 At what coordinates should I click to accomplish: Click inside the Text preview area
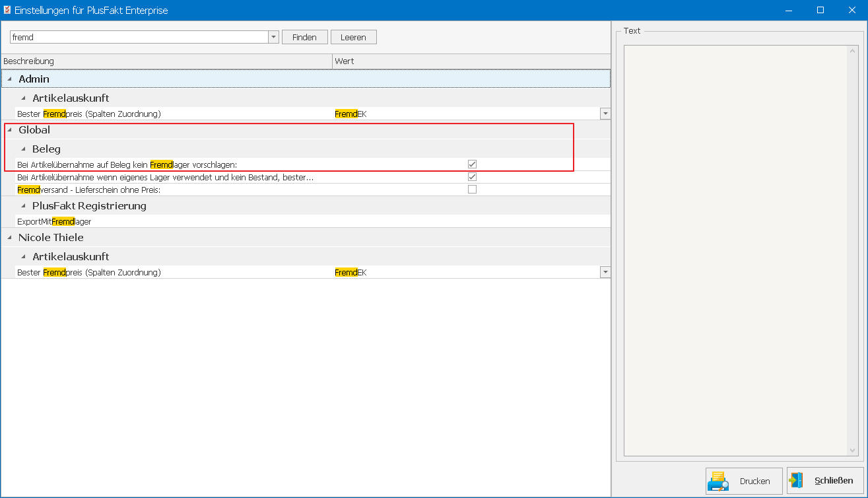(736, 250)
